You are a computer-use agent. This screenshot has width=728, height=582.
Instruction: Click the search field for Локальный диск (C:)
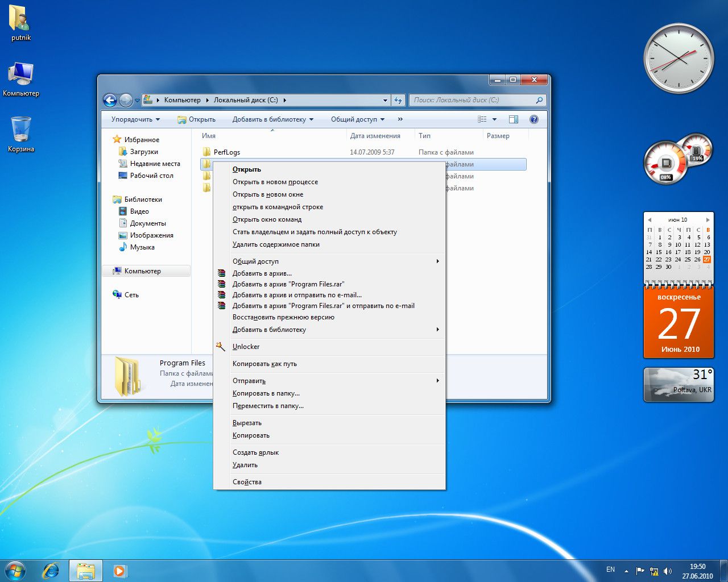click(472, 100)
